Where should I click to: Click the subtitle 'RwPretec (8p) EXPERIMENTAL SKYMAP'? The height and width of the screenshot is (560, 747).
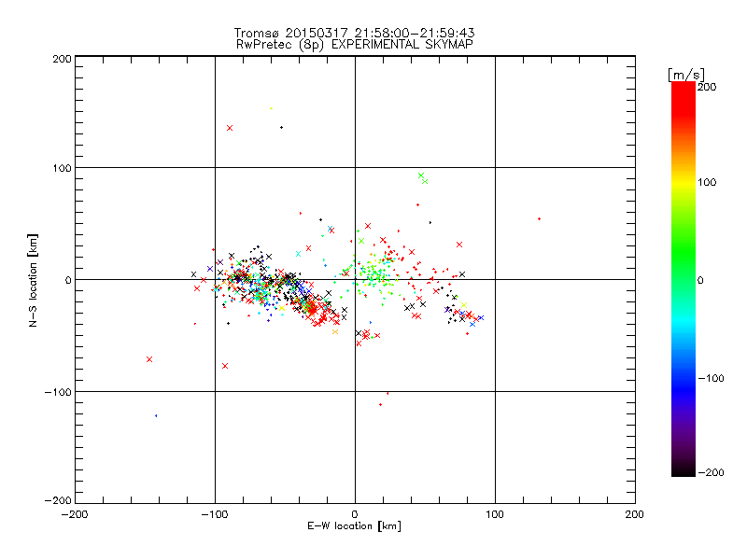pos(354,45)
